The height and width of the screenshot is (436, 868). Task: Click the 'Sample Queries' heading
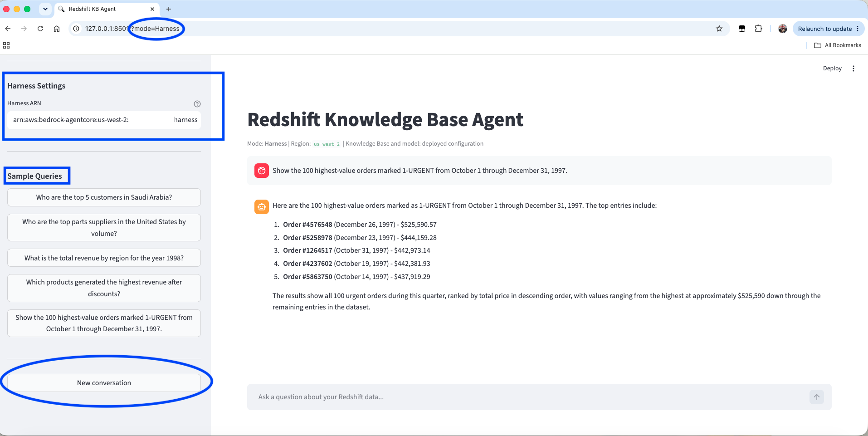pyautogui.click(x=34, y=176)
